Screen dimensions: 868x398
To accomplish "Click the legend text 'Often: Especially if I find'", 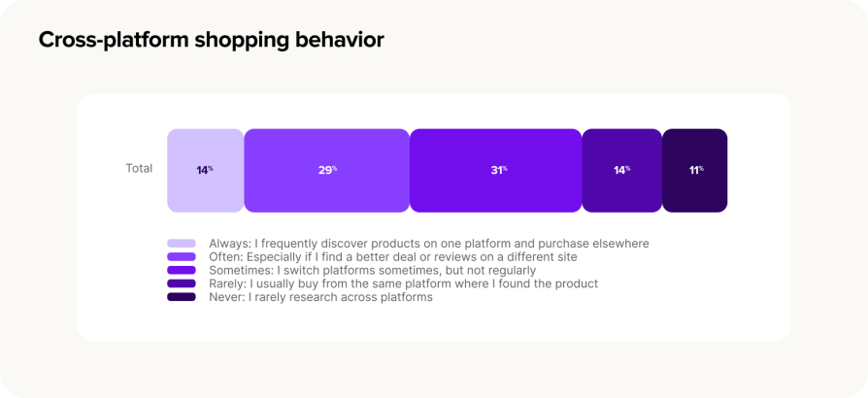I will (392, 257).
